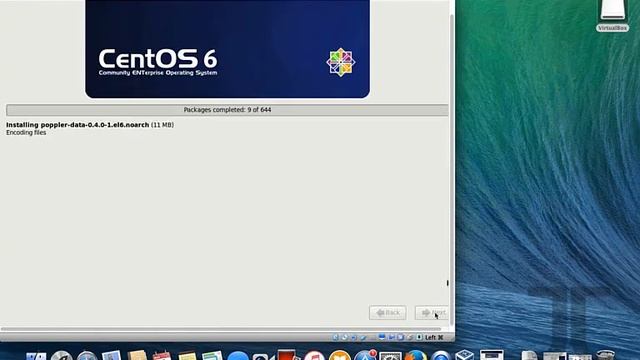Click the USB devices icon in VirtualBox status bar
Screen dimensions: 640x360
pos(363,338)
